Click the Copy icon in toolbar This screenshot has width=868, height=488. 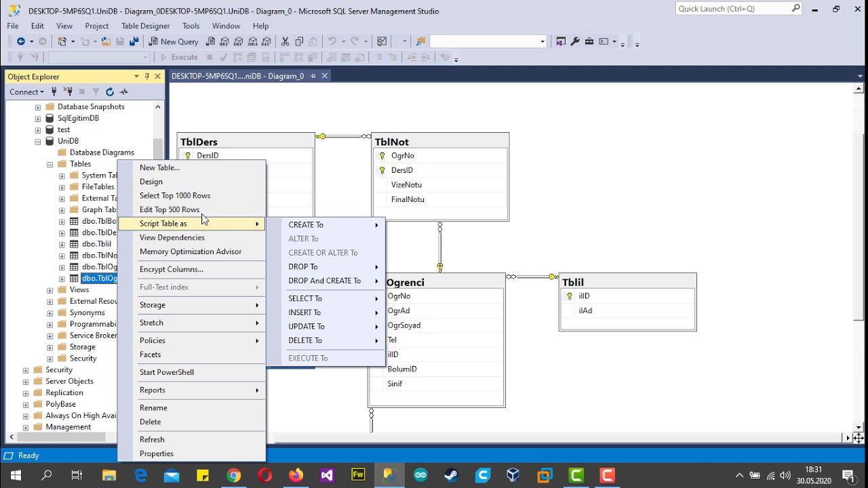[x=299, y=41]
